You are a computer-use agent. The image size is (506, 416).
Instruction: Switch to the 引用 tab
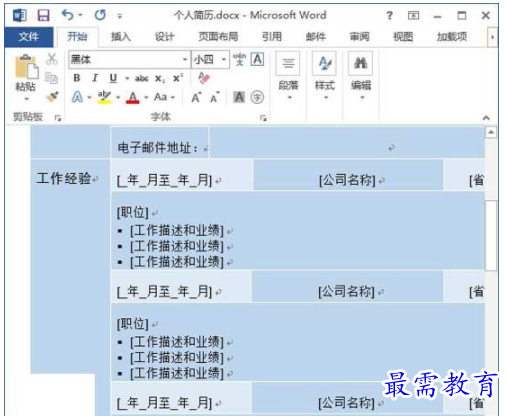click(272, 36)
